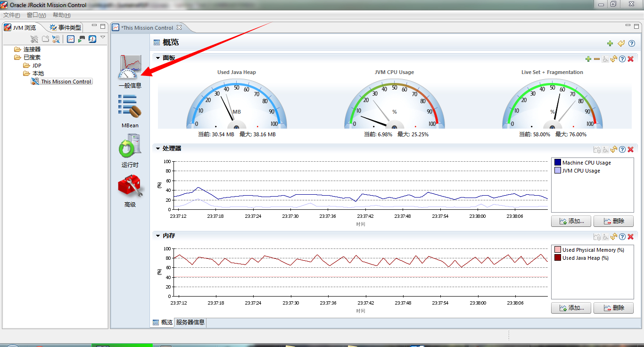Click the new connection icon in JVM toolbar
This screenshot has width=644, height=347.
(x=34, y=39)
